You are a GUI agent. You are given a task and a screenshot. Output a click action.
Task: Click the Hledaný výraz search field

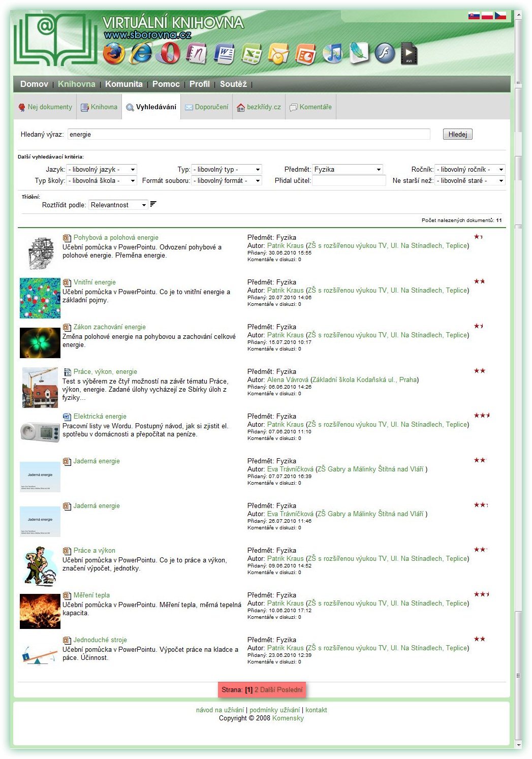tap(249, 135)
